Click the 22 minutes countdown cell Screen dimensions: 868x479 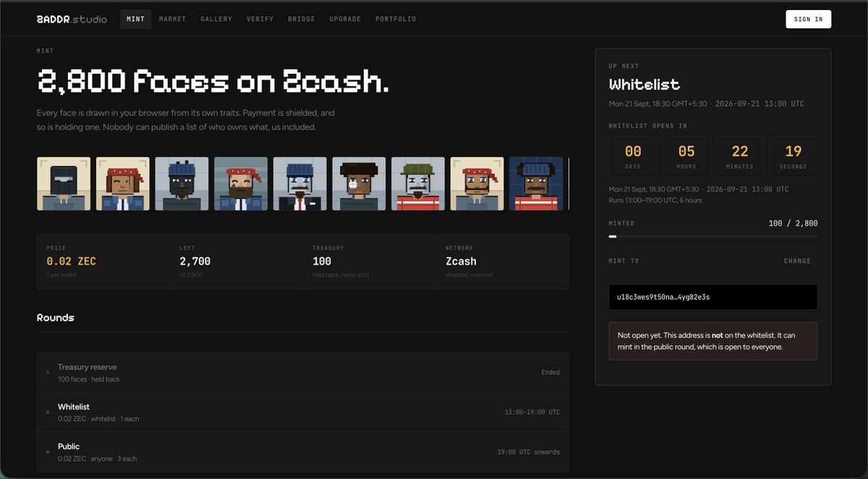740,157
